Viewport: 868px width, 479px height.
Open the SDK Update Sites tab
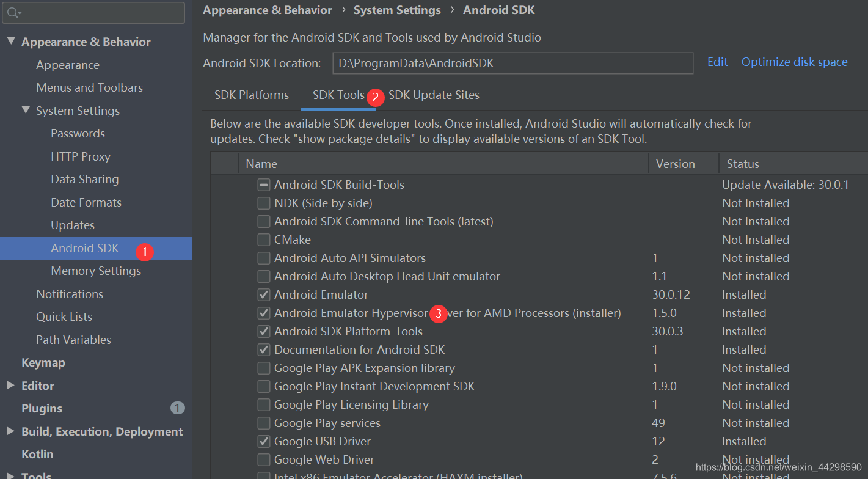tap(434, 95)
